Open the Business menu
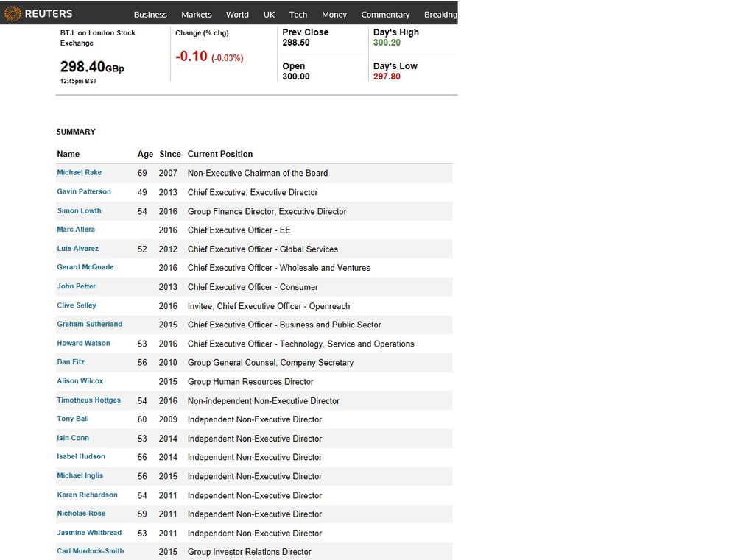 [x=150, y=15]
